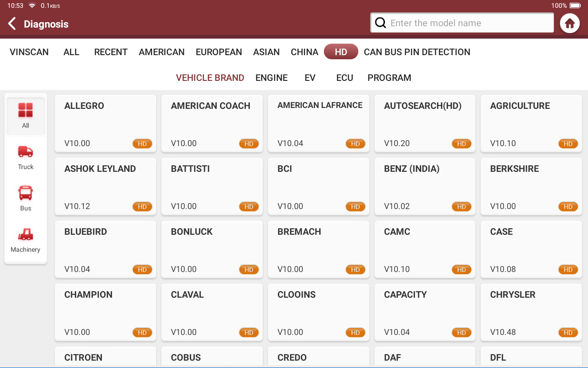Go back using the Diagnosis back arrow
Screen dimensions: 588x368
coord(12,23)
